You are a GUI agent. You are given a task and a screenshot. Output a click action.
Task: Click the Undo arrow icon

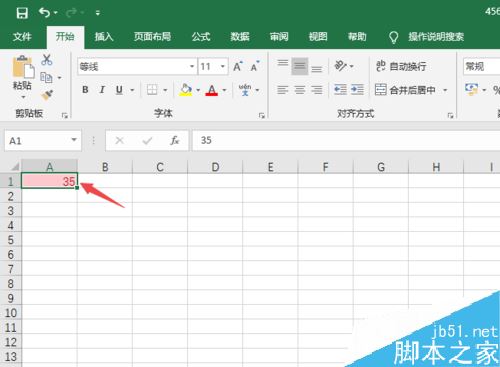point(45,13)
